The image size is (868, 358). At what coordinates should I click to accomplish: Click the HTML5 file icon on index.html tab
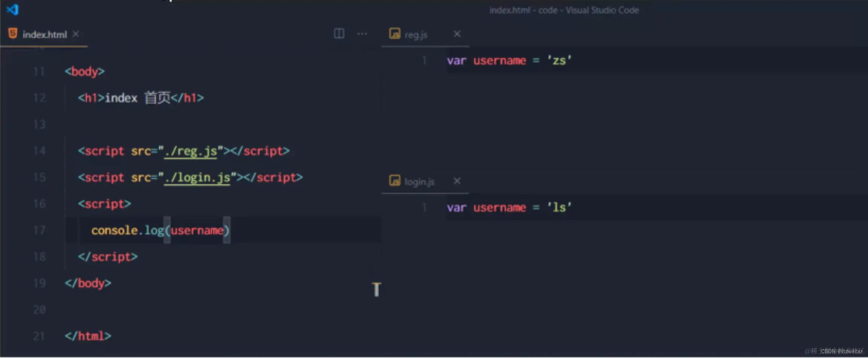point(13,34)
